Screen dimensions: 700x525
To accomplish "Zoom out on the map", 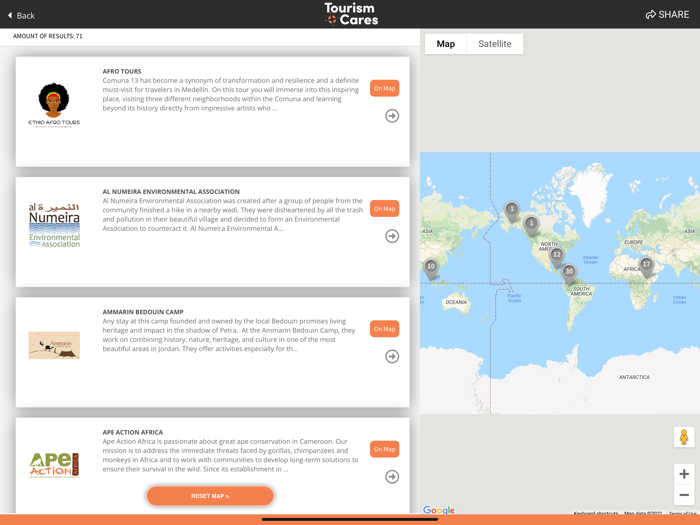I will coord(683,495).
